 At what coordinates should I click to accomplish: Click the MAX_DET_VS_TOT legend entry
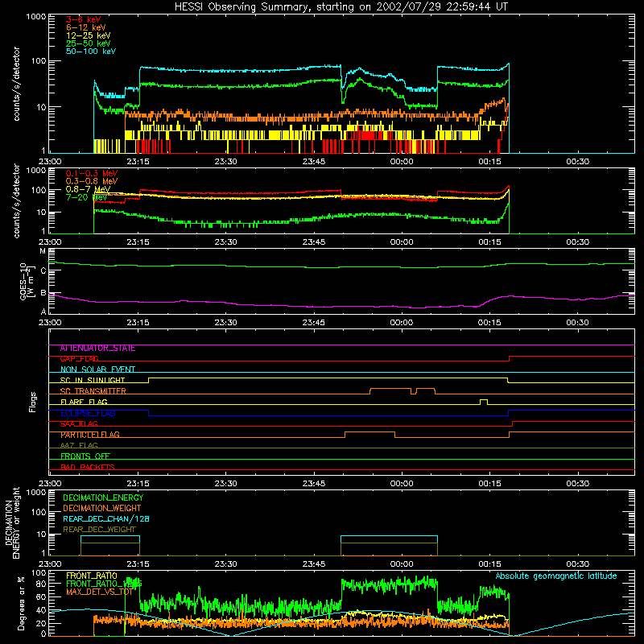pos(99,592)
